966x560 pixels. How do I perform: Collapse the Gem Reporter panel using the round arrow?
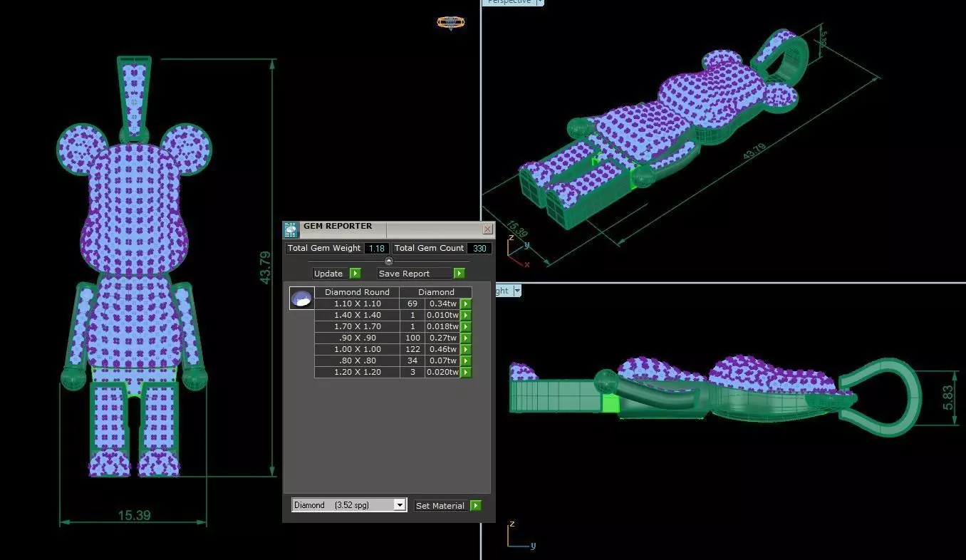[389, 261]
